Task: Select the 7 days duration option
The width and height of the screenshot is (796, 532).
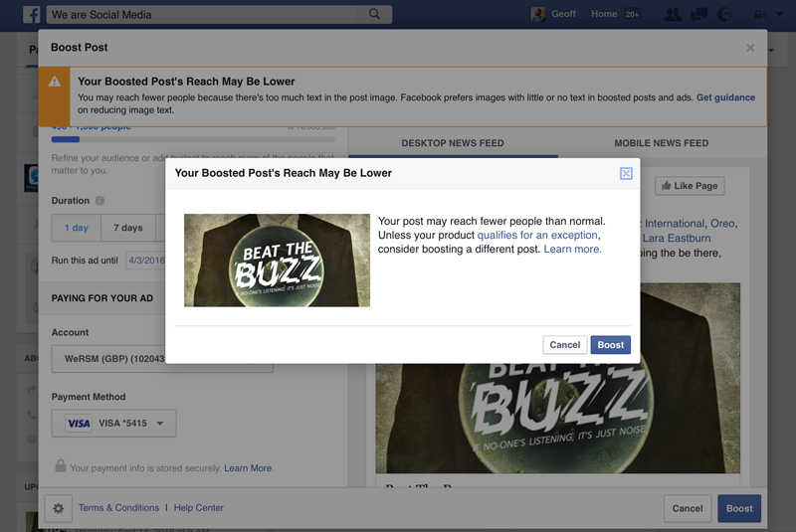Action: coord(127,228)
